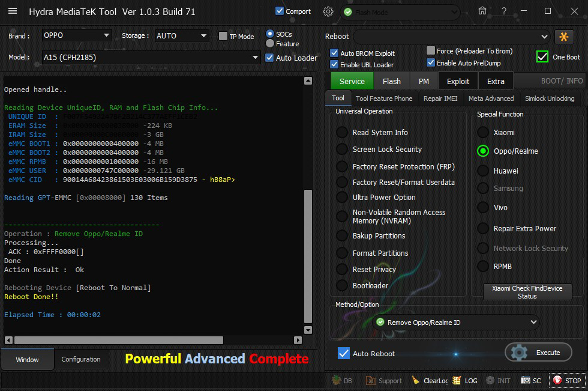588x391 pixels.
Task: Switch to the Flash tab
Action: click(x=391, y=81)
